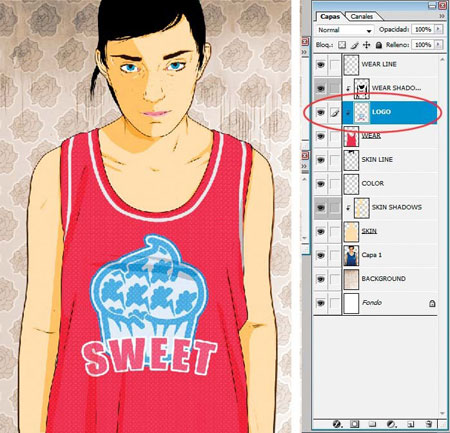
Task: Lock transparent pixels in the Bloq. row
Action: click(x=342, y=45)
